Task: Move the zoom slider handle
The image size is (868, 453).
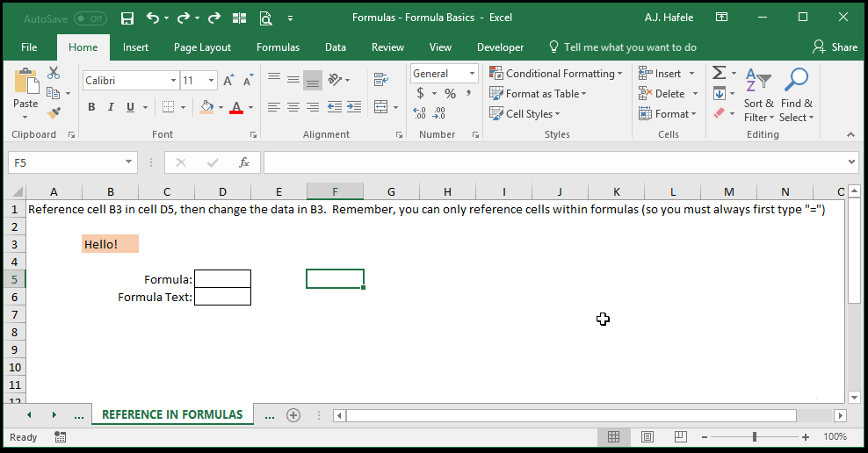Action: [x=755, y=437]
